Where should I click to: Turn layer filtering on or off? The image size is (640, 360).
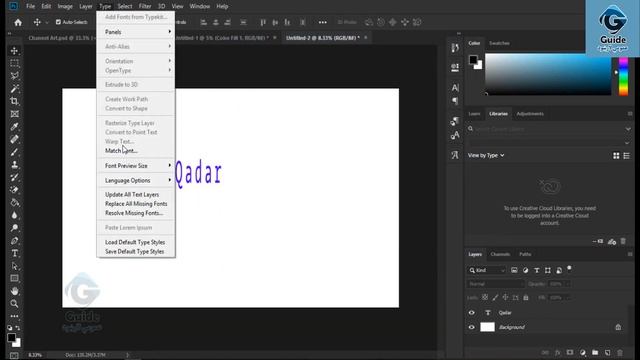[x=569, y=269]
